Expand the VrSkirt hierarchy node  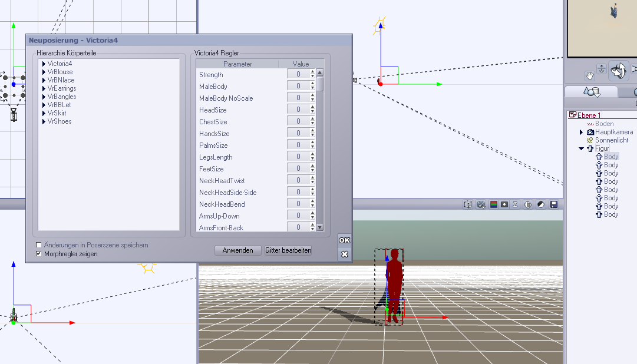coord(44,113)
